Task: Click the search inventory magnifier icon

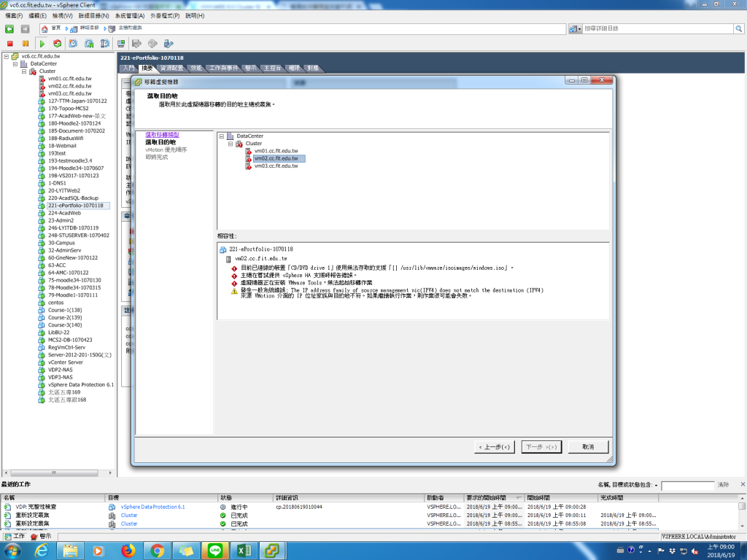Action: (x=739, y=29)
